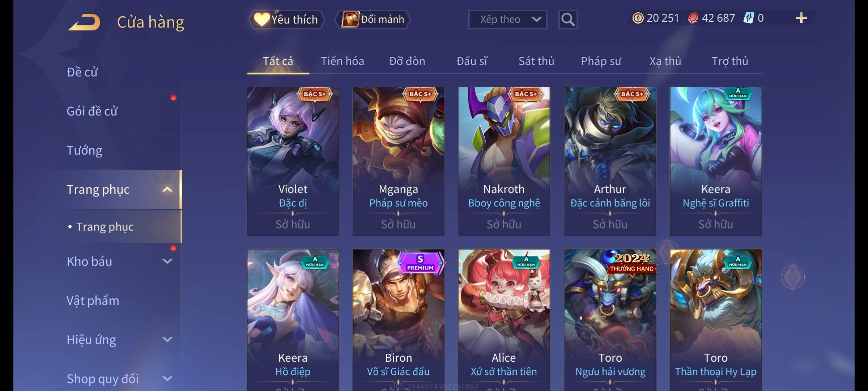Expand the Hiệu ứng sidebar section
Image resolution: width=868 pixels, height=391 pixels.
[167, 340]
